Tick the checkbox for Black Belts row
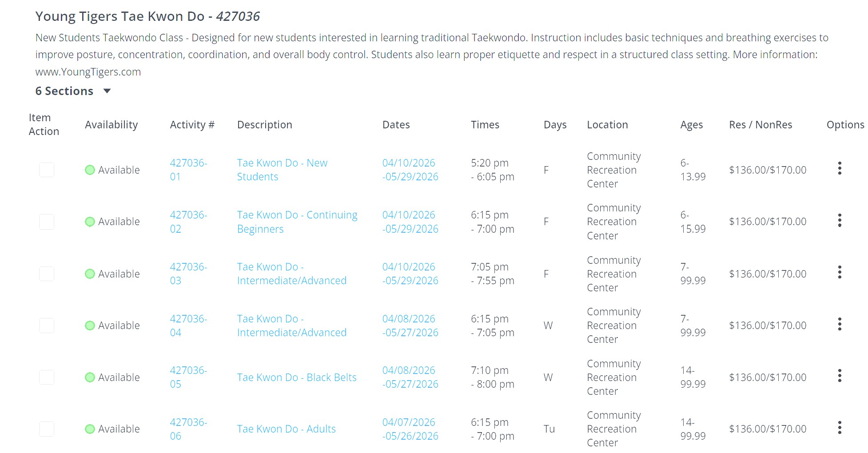This screenshot has width=868, height=453. [x=47, y=377]
